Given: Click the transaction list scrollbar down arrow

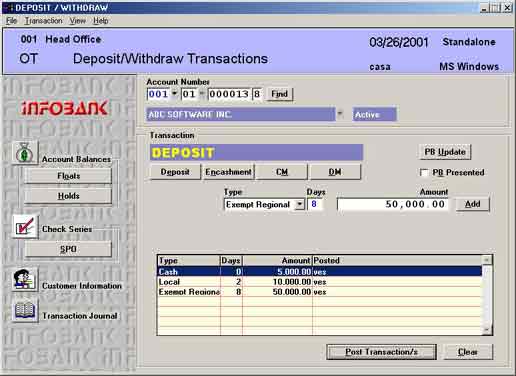Looking at the screenshot, I should pyautogui.click(x=487, y=330).
